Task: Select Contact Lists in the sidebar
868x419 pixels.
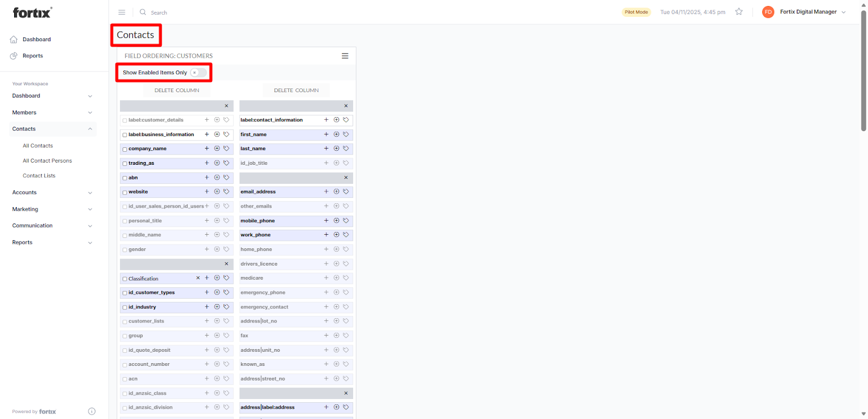Action: 39,176
